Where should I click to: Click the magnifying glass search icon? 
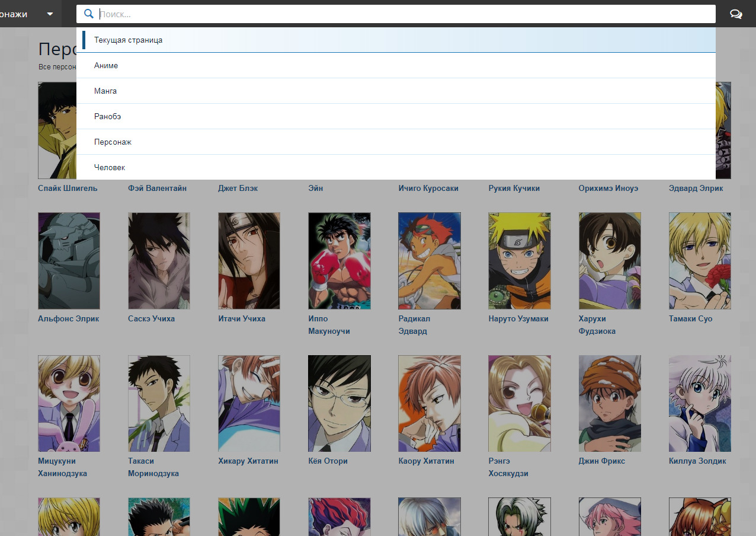point(89,14)
